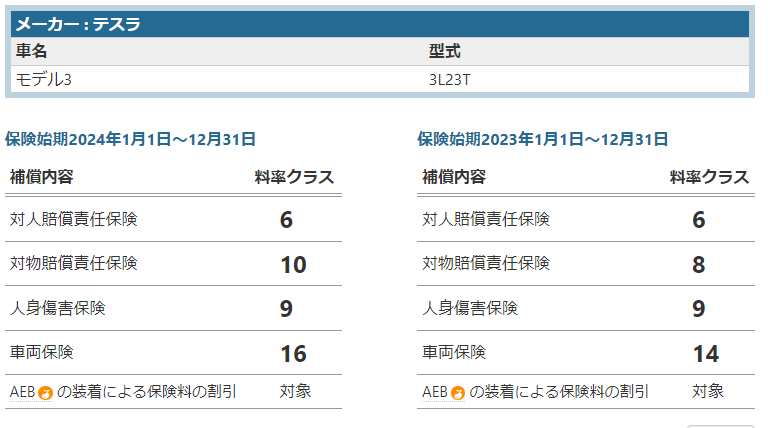
Task: Select the 3L23T model code cell
Action: click(x=450, y=80)
